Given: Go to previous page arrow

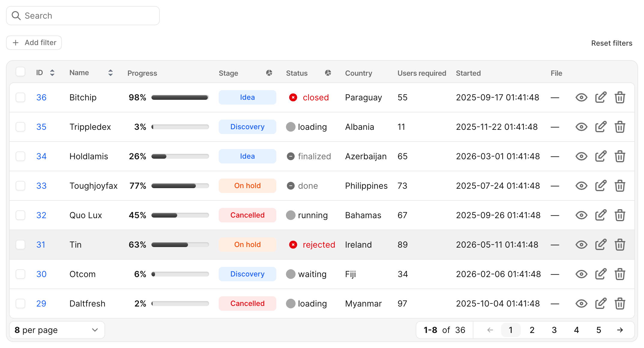Looking at the screenshot, I should click(x=490, y=330).
